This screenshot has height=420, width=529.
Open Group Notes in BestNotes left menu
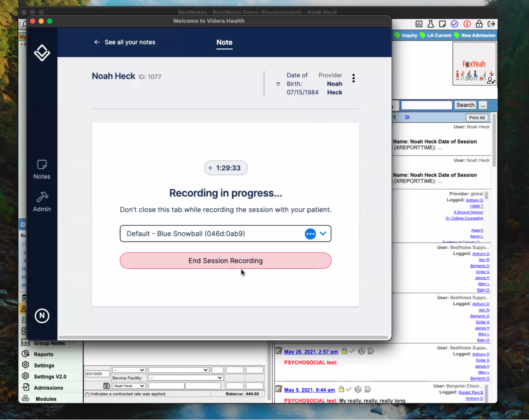[x=49, y=343]
